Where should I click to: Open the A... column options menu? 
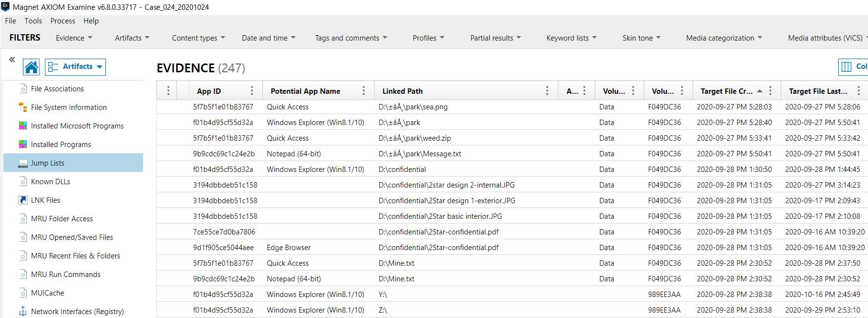click(x=584, y=90)
